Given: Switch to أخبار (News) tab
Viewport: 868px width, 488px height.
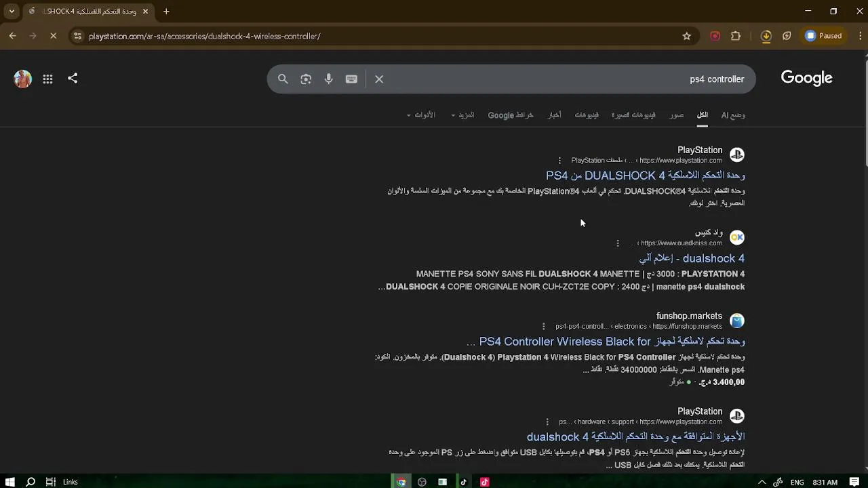Looking at the screenshot, I should click(555, 115).
